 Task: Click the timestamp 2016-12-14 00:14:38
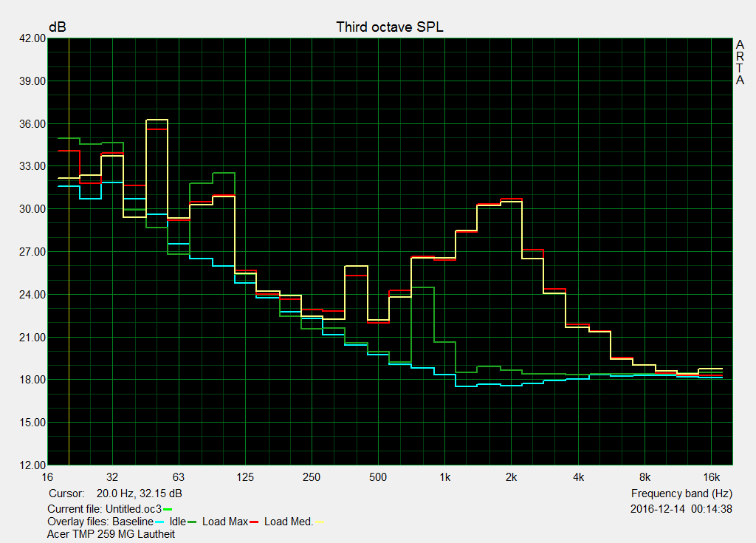(681, 509)
